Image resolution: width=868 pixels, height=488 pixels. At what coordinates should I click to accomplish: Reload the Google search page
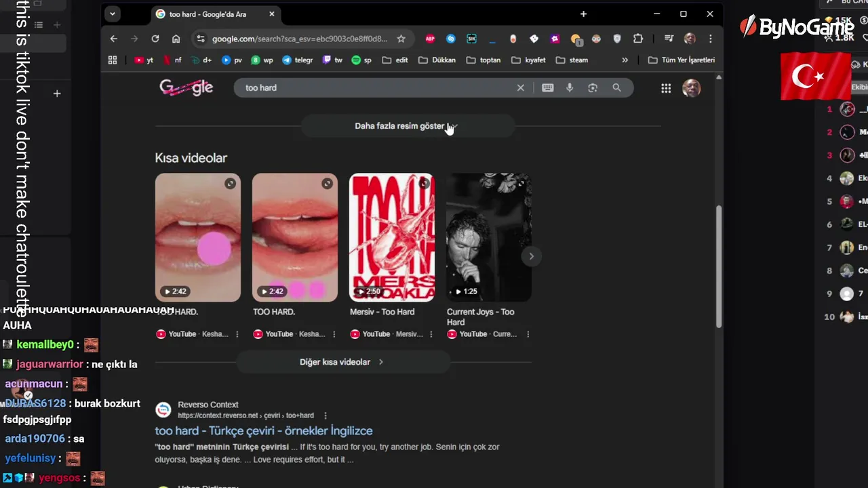pos(155,39)
